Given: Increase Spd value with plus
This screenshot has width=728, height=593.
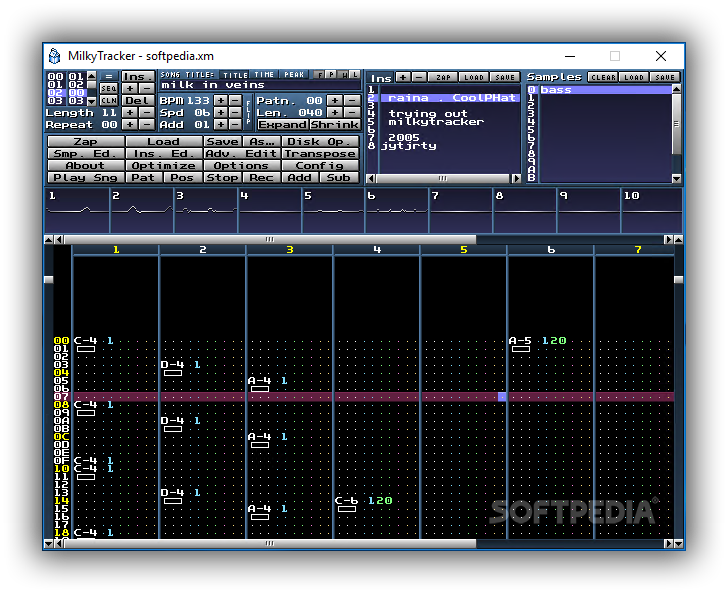Looking at the screenshot, I should coord(221,112).
